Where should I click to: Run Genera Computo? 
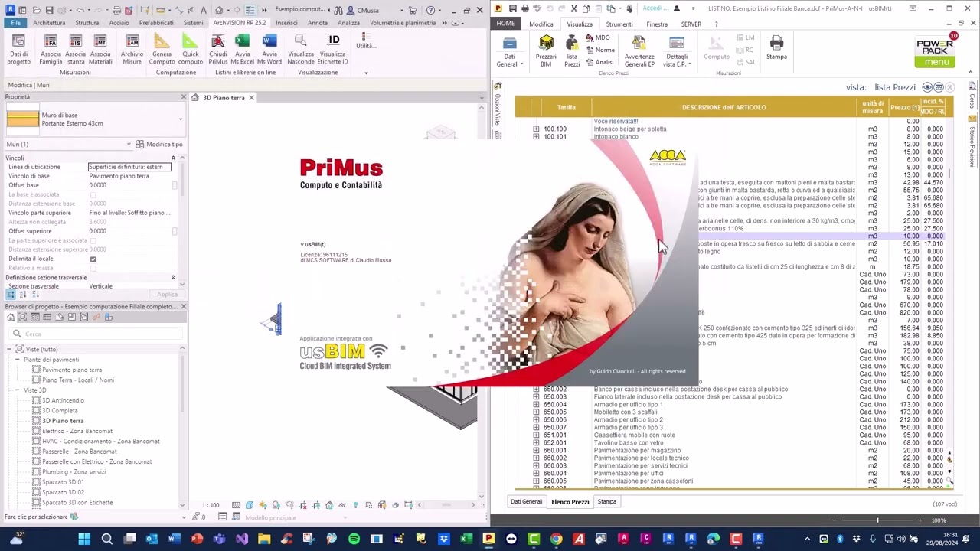pos(162,49)
